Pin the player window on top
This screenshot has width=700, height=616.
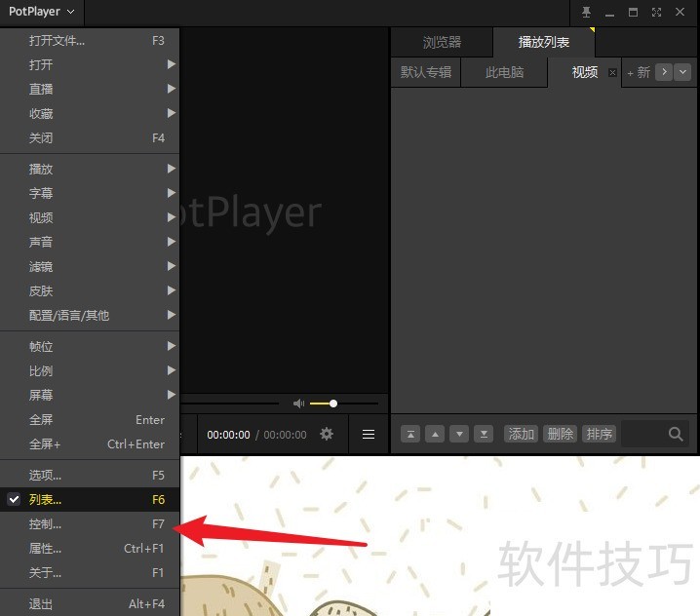click(x=586, y=12)
